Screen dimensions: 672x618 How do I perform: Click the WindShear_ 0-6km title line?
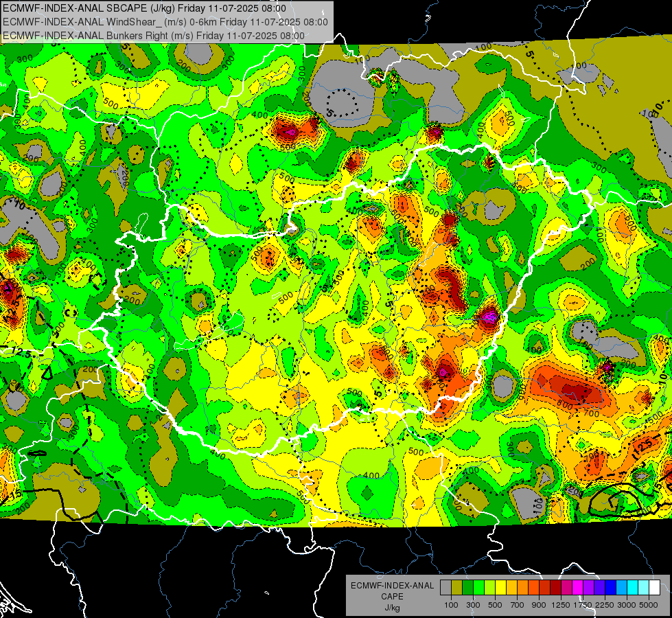(x=165, y=22)
